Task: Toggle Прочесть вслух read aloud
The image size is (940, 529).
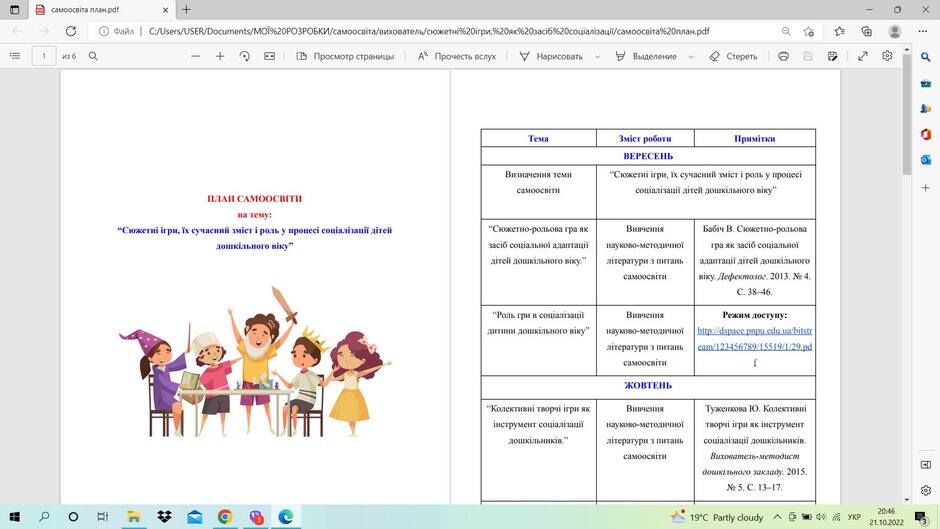Action: (457, 56)
